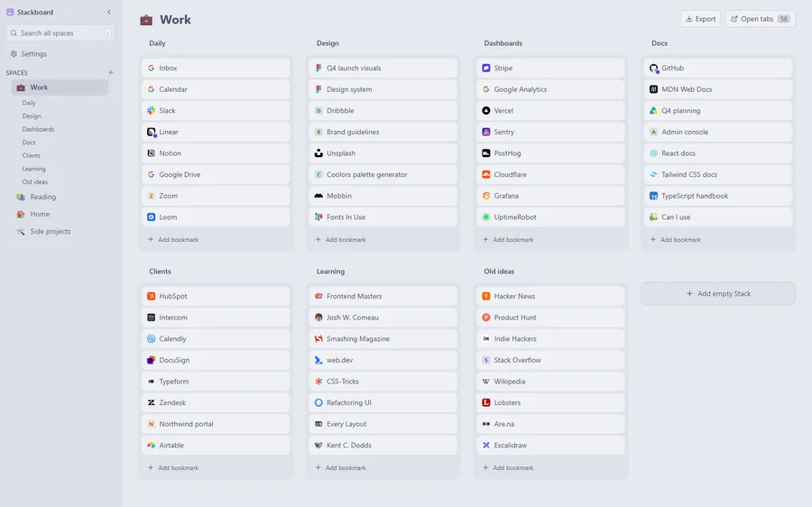This screenshot has height=507, width=812.
Task: Open the Northwind portal bookmark
Action: point(216,424)
